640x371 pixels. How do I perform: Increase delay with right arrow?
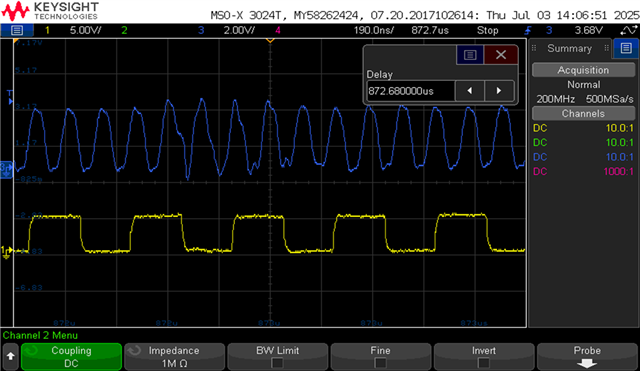(499, 91)
